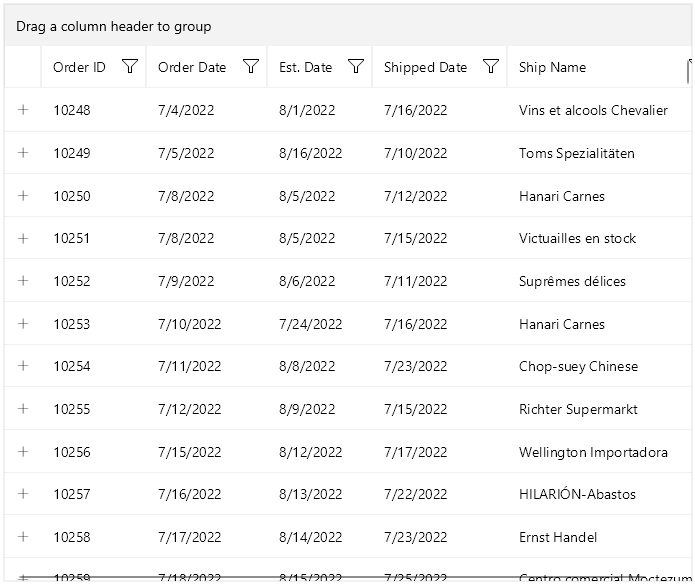Click the est. date 8/12/2022

pos(311,452)
